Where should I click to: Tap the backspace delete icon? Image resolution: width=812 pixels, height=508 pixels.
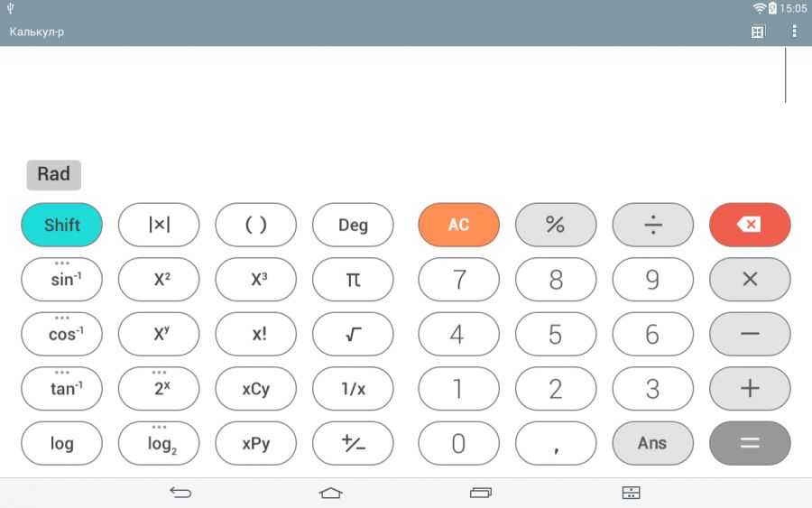click(750, 225)
